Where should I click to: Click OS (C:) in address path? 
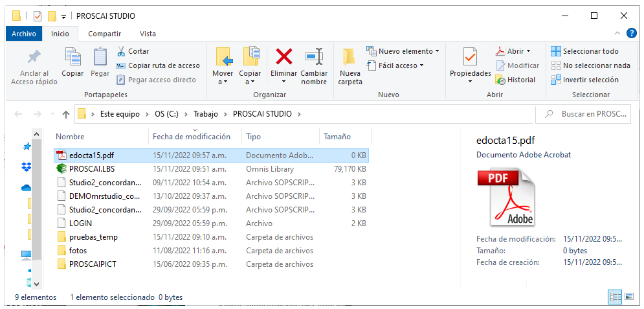167,114
